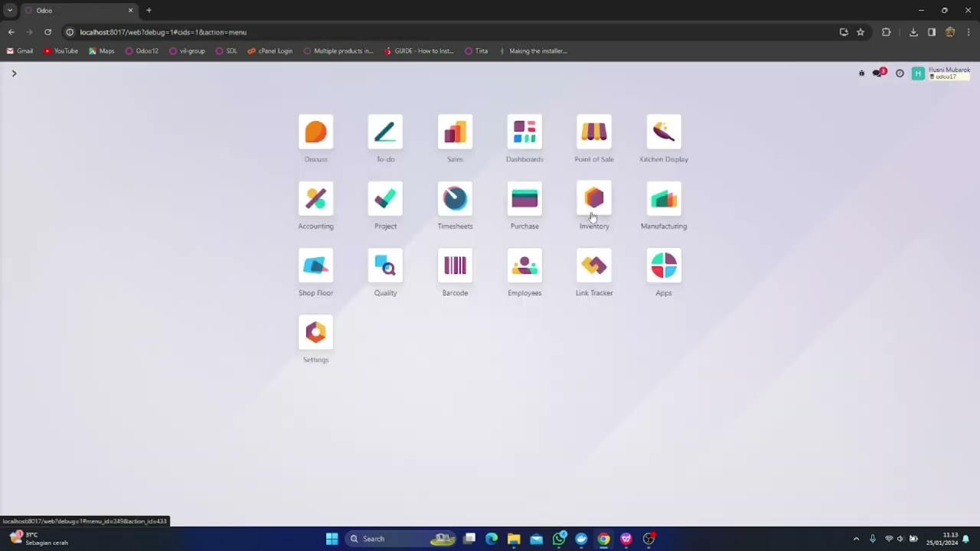Viewport: 980px width, 551px height.
Task: Open Odoo Settings app
Action: coord(315,332)
